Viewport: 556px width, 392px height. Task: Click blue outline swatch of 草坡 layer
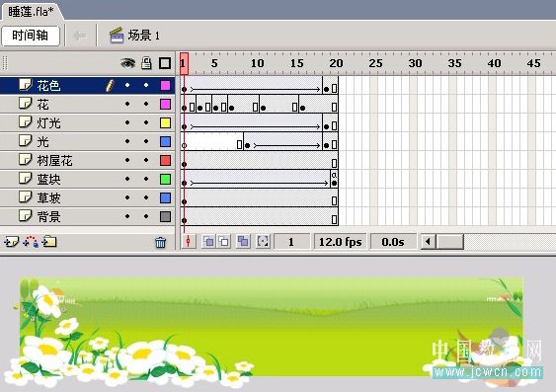coord(165,197)
